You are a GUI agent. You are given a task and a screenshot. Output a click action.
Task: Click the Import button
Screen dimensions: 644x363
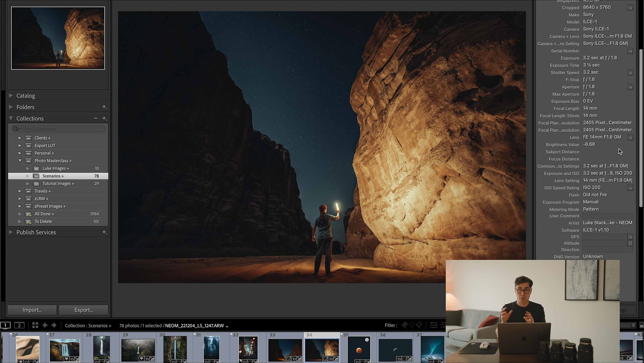click(x=32, y=310)
